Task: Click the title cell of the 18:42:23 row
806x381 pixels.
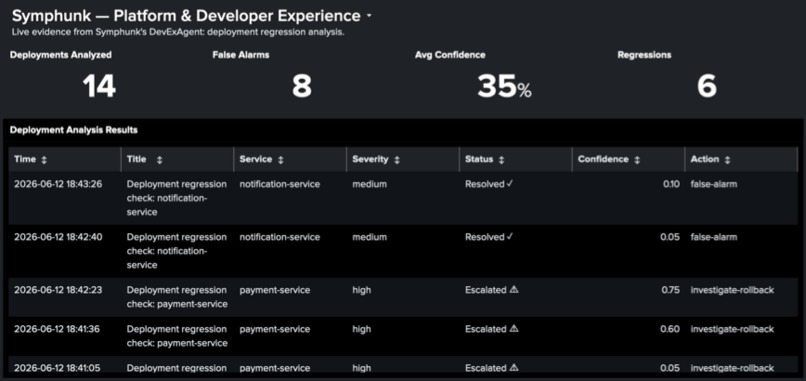Action: tap(177, 297)
